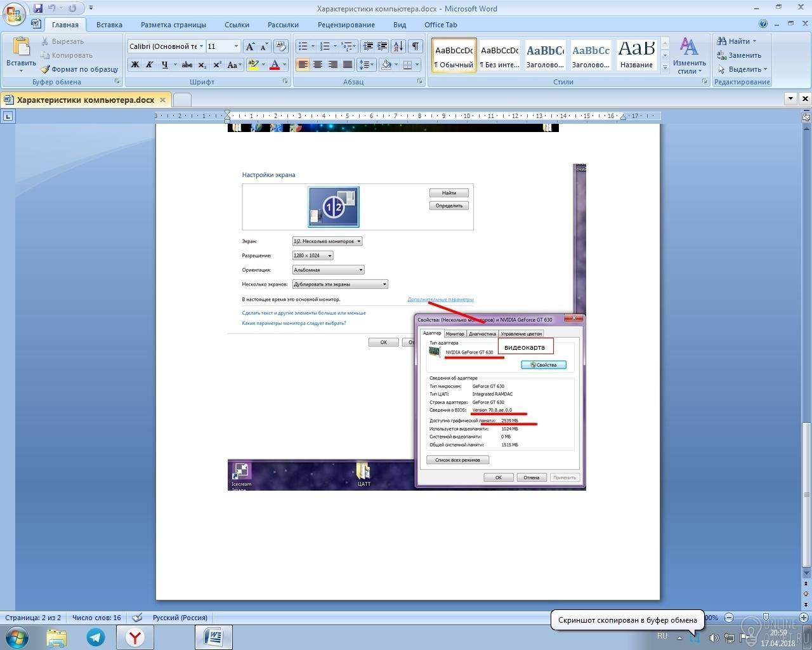812x650 pixels.
Task: Click the embedded screenshot image in document
Action: [x=407, y=326]
